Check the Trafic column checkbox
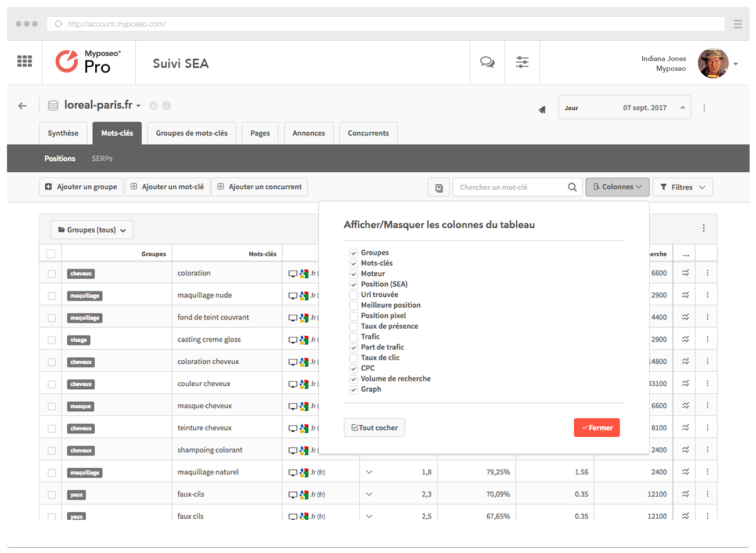The width and height of the screenshot is (756, 553). 354,337
